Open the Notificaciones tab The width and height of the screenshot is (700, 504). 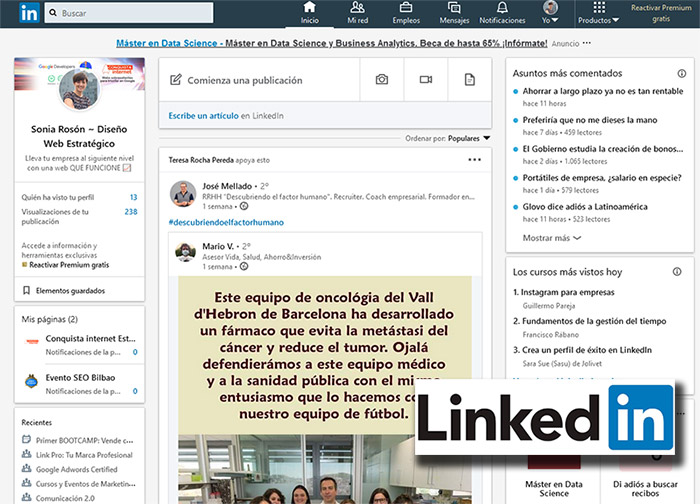click(502, 13)
